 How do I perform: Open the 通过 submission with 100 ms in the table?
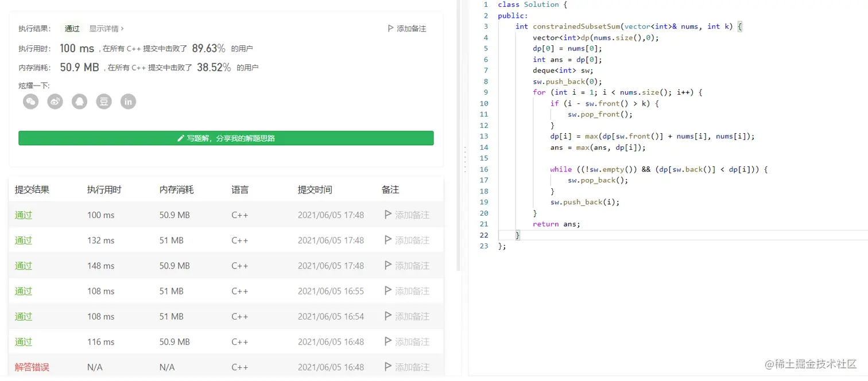pyautogui.click(x=24, y=215)
